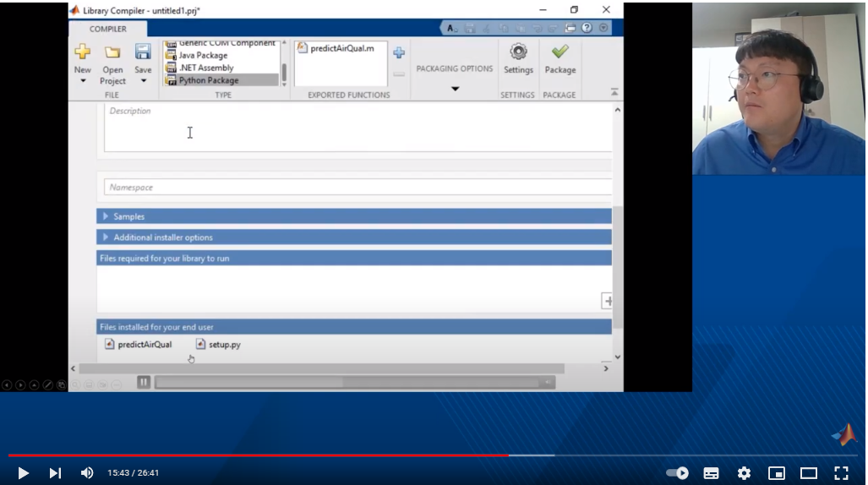Viewport: 868px width, 485px height.
Task: Click the horizontal scrollbar in compiler window
Action: pos(321,368)
